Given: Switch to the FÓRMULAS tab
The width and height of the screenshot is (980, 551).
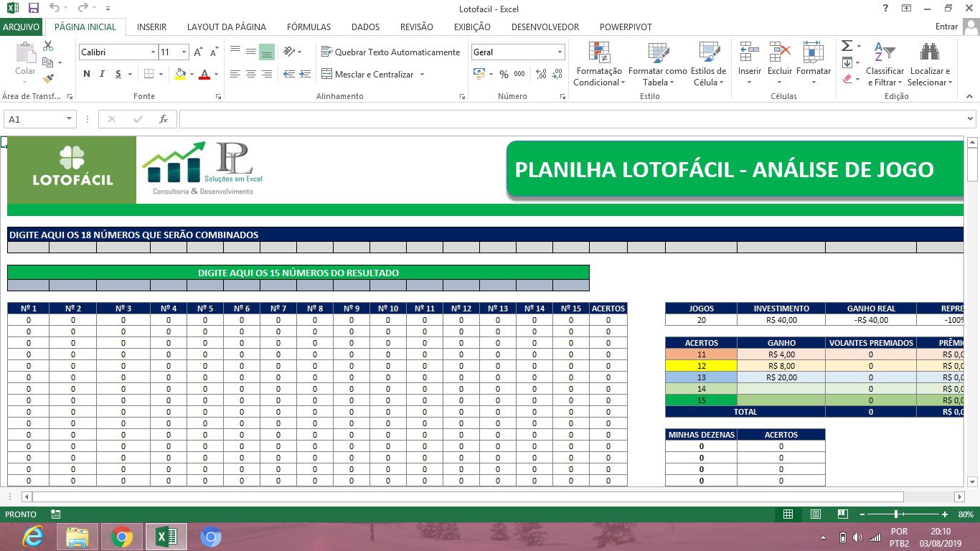Looking at the screenshot, I should pos(308,27).
